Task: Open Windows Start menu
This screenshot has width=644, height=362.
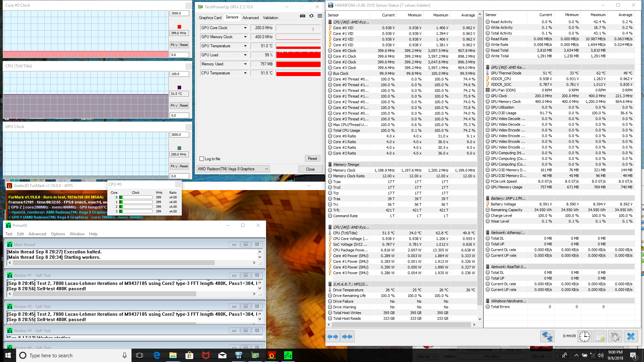Action: [8, 355]
